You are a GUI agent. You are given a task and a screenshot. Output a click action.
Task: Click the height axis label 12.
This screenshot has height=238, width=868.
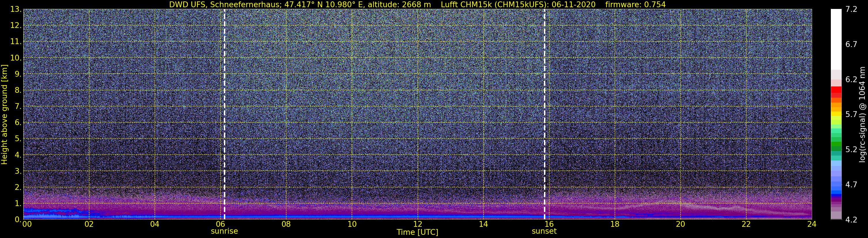click(x=16, y=26)
